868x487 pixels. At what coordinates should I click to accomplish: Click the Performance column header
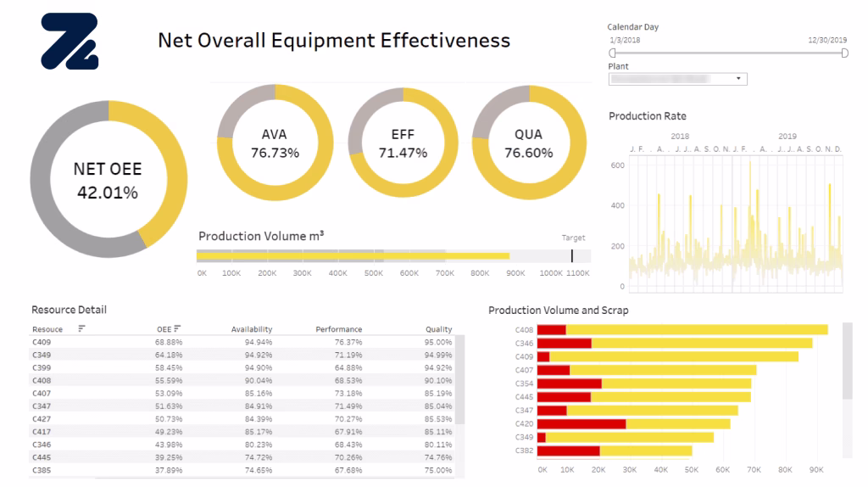pos(338,329)
